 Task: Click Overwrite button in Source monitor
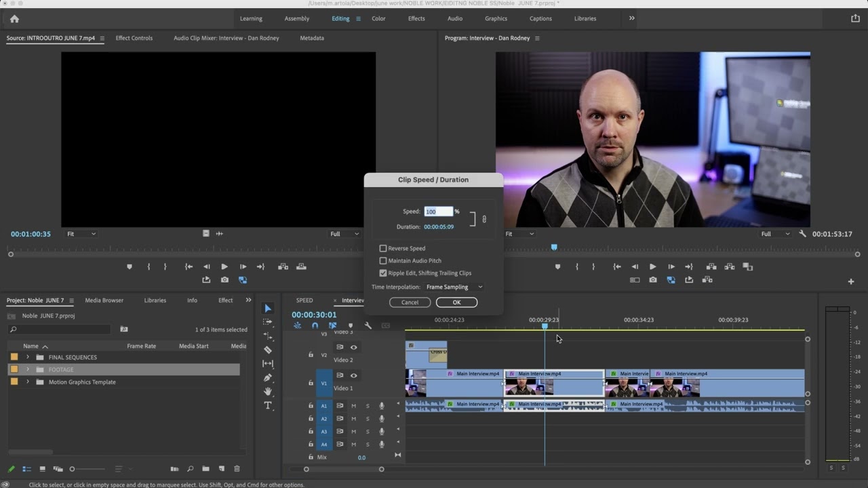point(302,266)
